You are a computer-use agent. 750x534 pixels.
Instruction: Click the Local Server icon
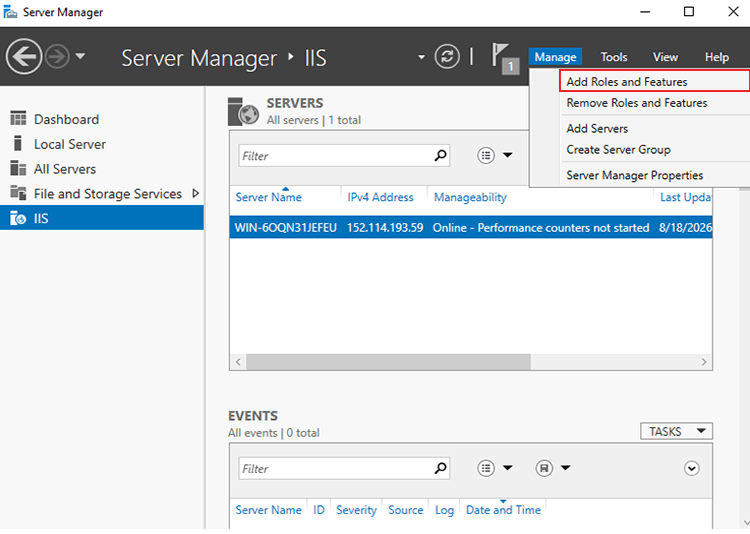[x=18, y=143]
